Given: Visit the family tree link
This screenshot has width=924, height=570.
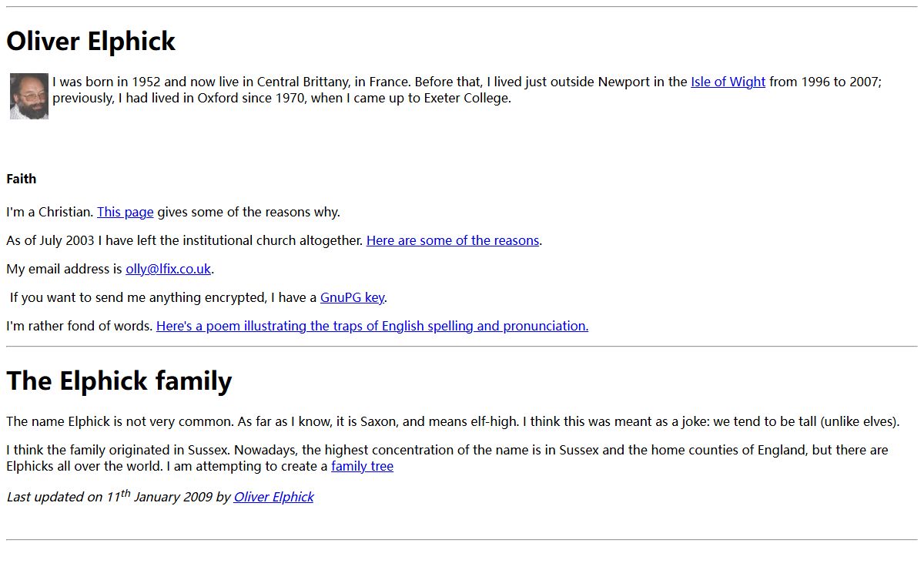Looking at the screenshot, I should pyautogui.click(x=362, y=466).
